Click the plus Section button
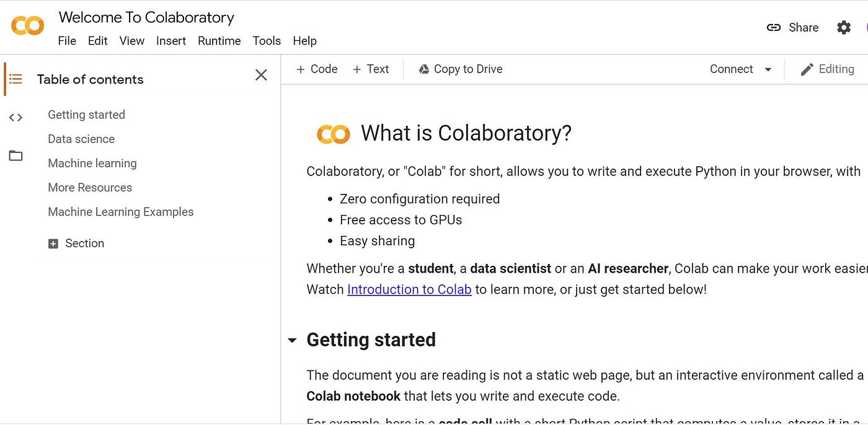This screenshot has width=868, height=425. coord(76,243)
